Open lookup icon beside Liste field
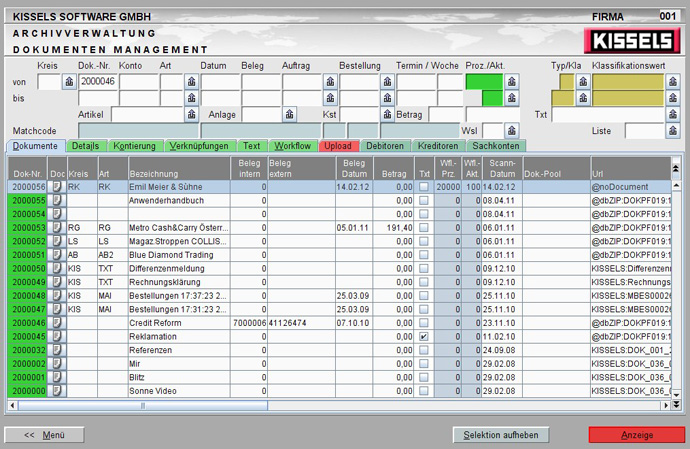690x449 pixels. (673, 131)
